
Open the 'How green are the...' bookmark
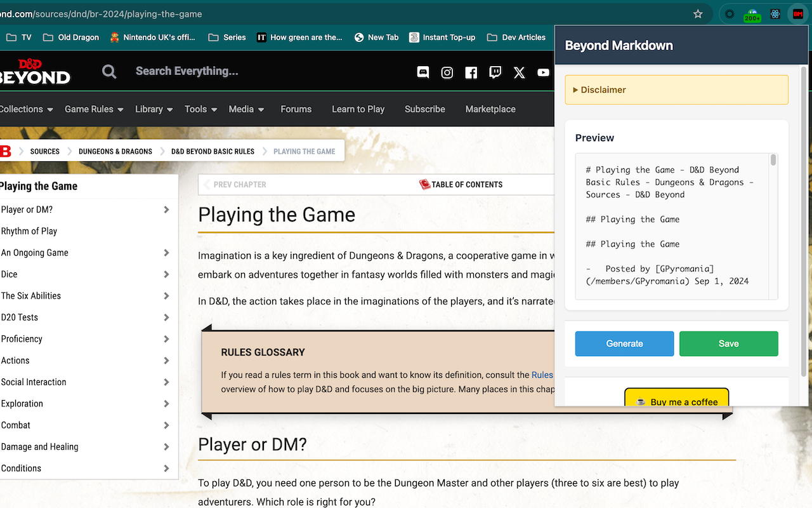coord(299,37)
